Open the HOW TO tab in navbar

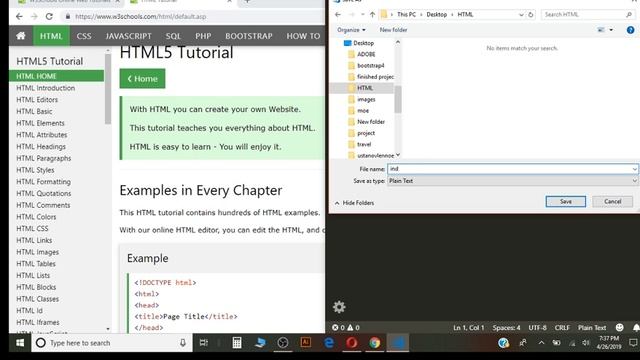coord(303,36)
